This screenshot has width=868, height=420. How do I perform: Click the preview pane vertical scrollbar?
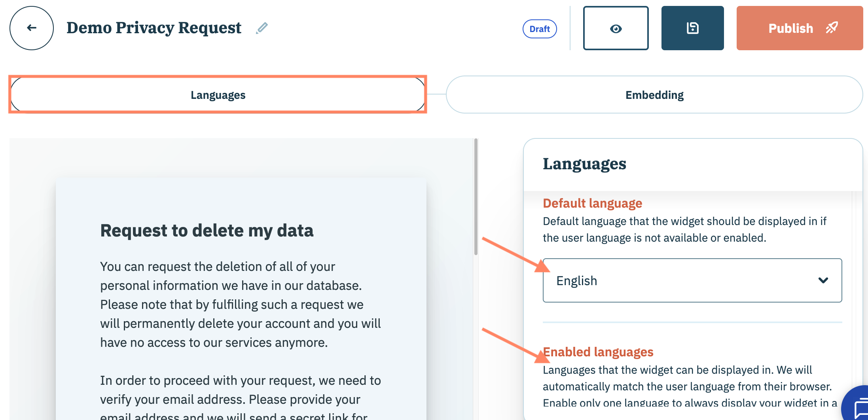pyautogui.click(x=476, y=198)
